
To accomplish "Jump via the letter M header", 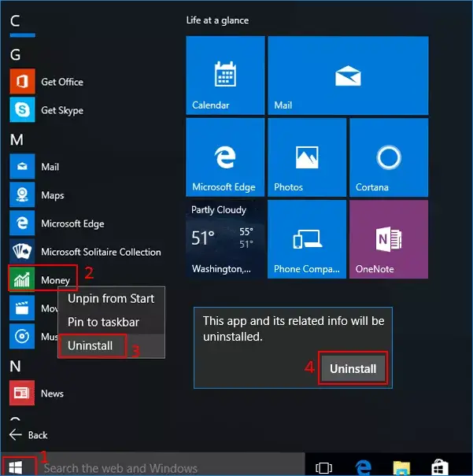I will click(17, 140).
